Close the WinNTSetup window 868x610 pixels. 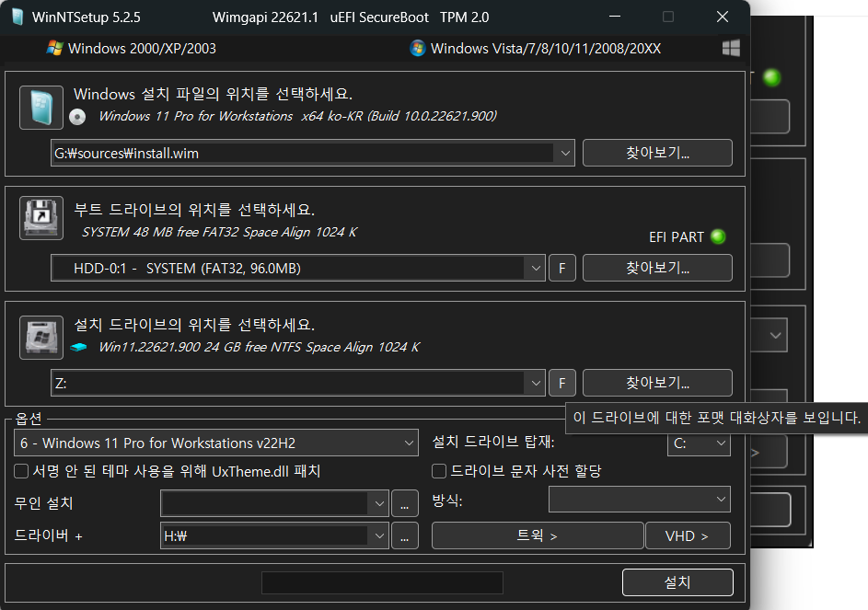click(723, 17)
